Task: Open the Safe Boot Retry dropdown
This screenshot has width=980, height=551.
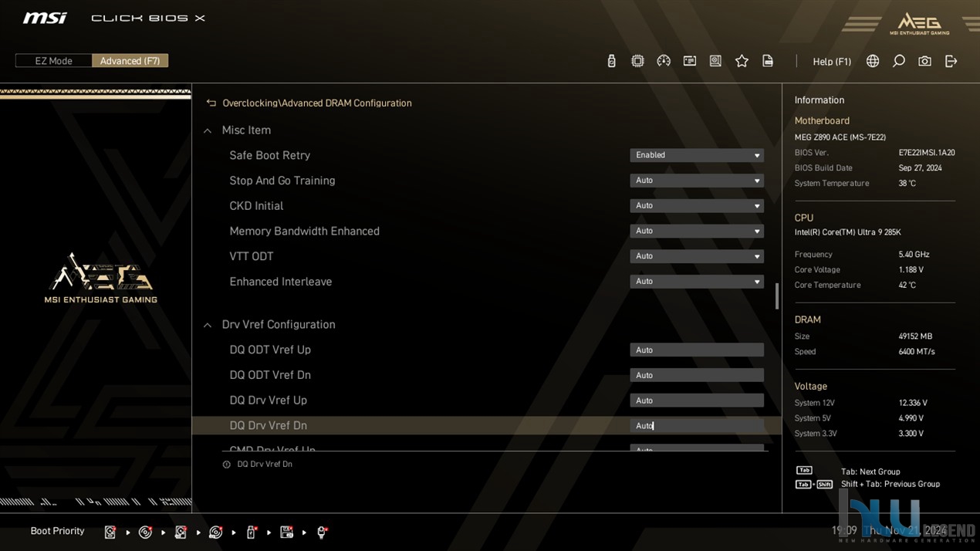Action: coord(697,155)
